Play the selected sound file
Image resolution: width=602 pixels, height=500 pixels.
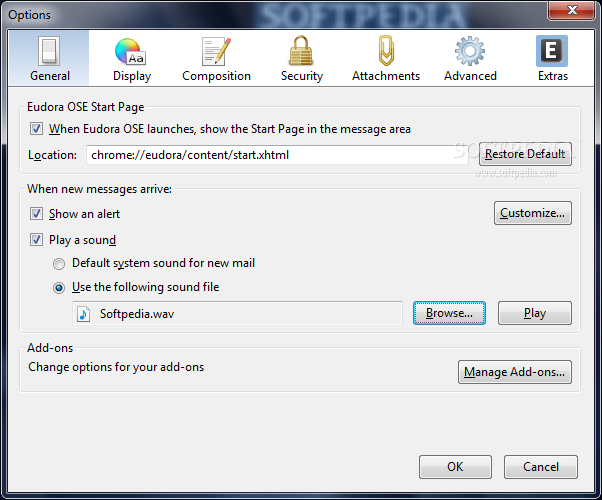click(535, 313)
